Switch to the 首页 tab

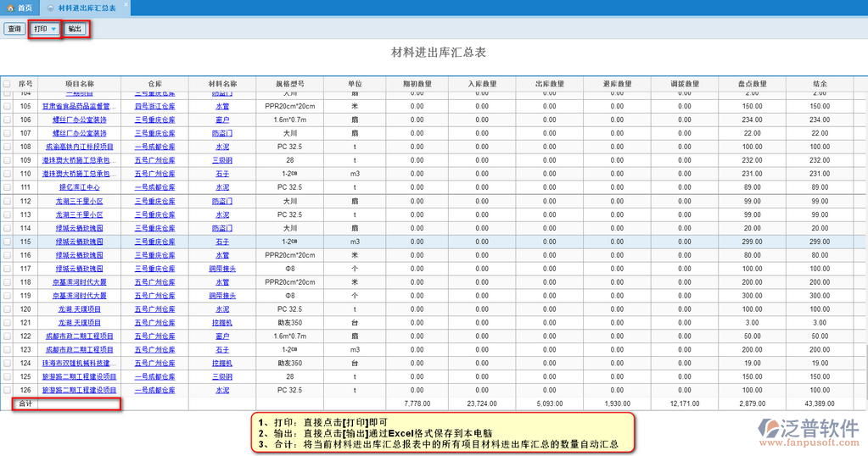(24, 8)
